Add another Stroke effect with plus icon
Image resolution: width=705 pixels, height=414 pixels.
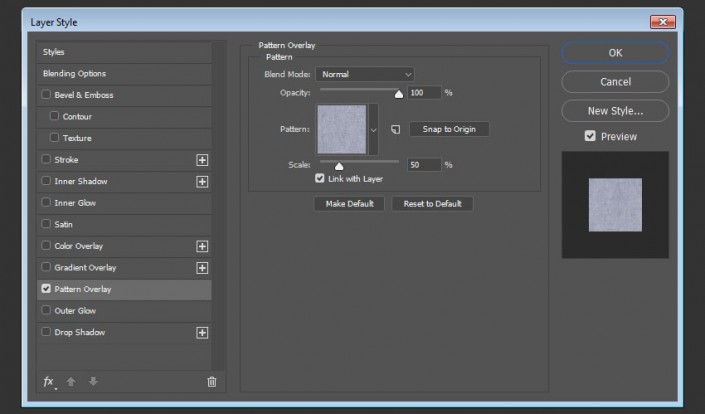(x=202, y=160)
